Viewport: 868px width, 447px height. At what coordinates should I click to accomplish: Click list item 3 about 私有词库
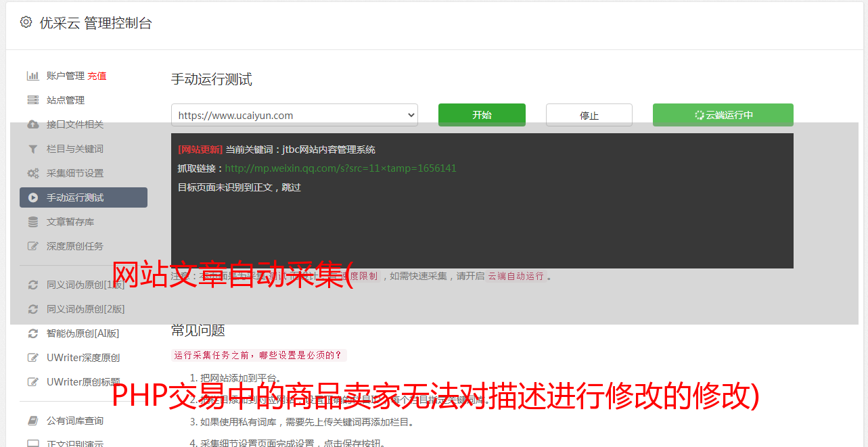[306, 422]
